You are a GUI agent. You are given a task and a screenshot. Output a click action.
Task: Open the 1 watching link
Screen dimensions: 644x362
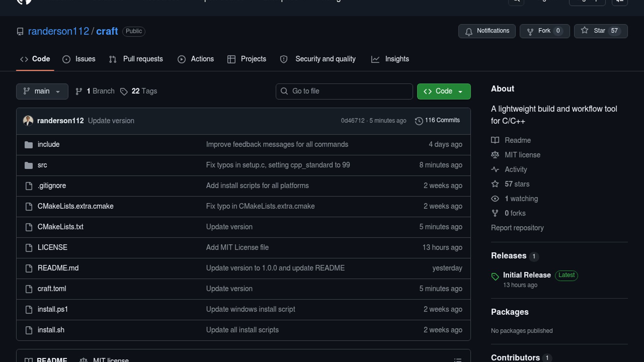(521, 199)
